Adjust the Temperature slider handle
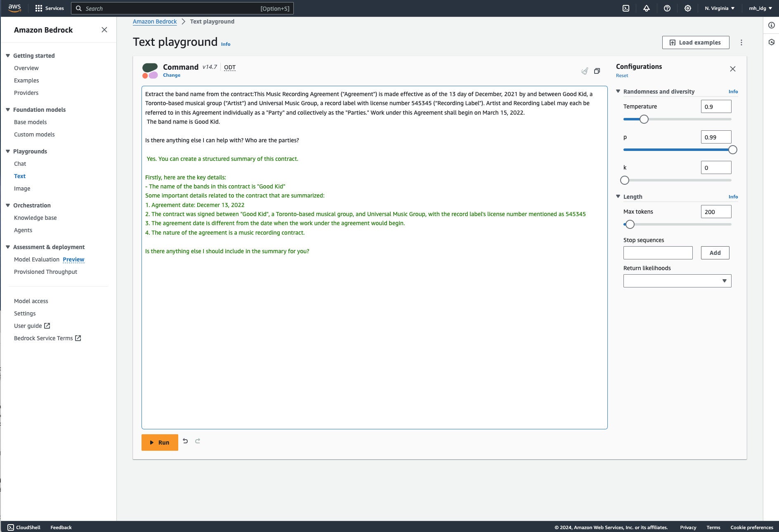779x532 pixels. coord(644,119)
